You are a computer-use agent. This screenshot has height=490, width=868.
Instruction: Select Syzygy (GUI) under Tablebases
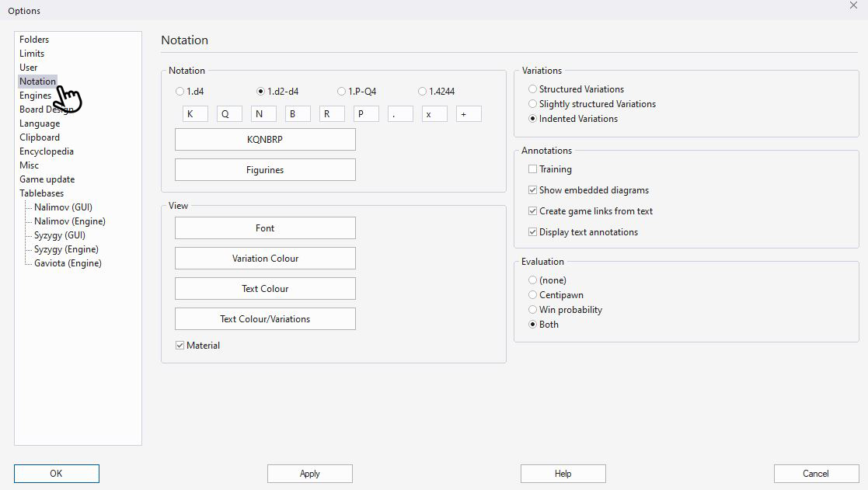coord(60,235)
